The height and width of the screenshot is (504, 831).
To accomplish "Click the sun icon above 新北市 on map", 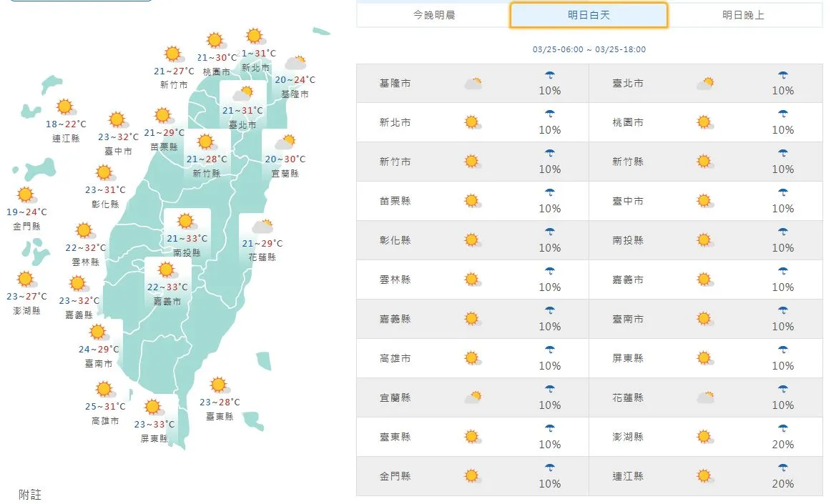I will (255, 36).
